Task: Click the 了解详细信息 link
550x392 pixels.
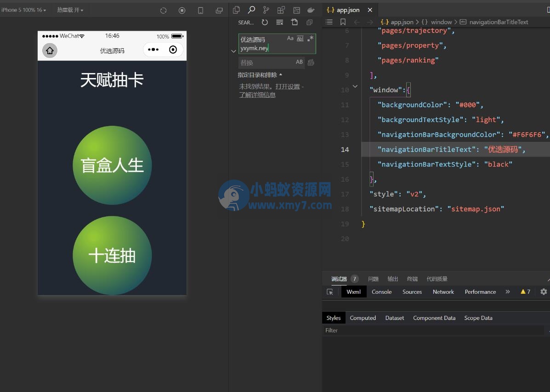Action: [257, 95]
